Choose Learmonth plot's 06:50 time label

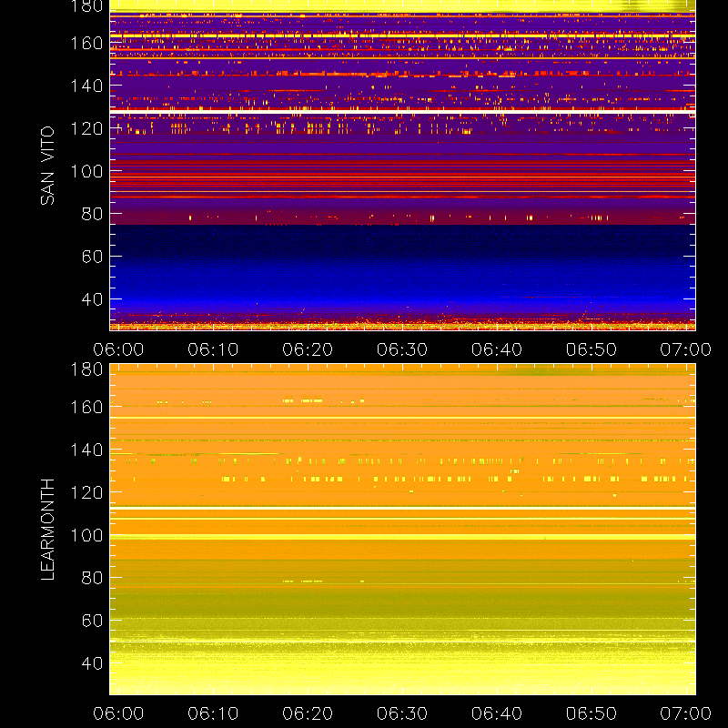591,713
